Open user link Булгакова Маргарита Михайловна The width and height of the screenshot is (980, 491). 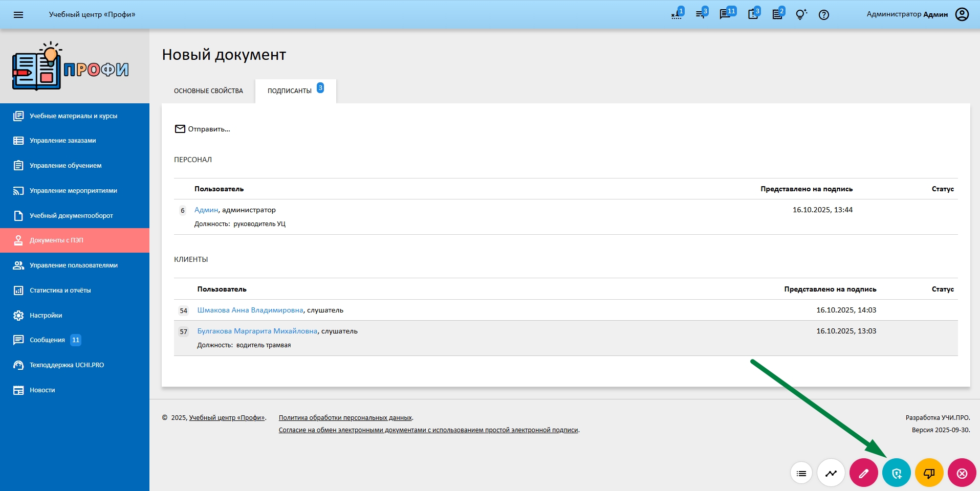(257, 331)
